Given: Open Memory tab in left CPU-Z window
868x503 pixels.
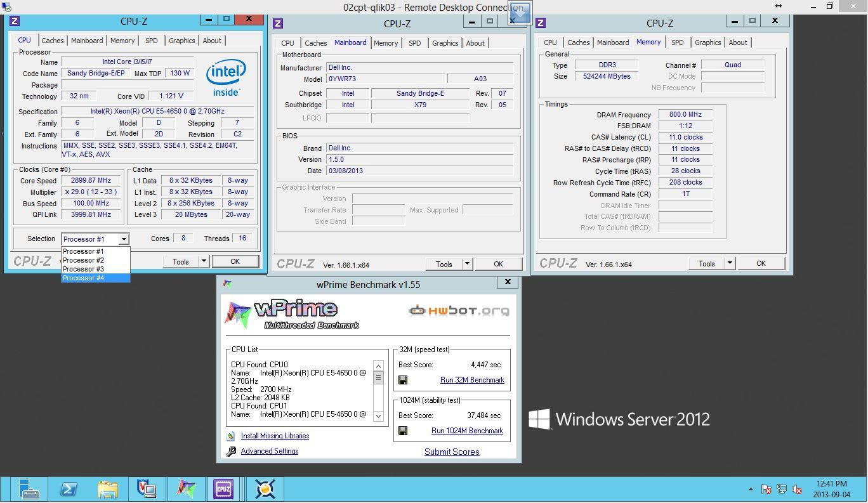Looking at the screenshot, I should point(122,41).
